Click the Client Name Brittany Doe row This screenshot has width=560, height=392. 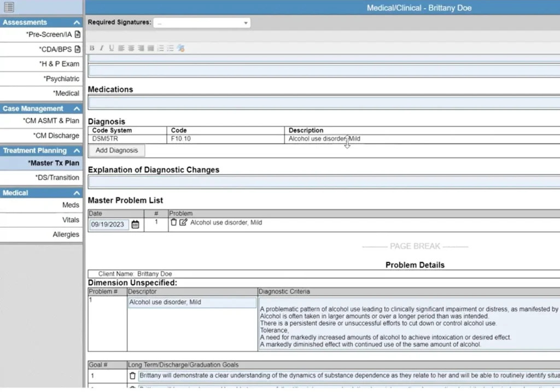pos(324,274)
